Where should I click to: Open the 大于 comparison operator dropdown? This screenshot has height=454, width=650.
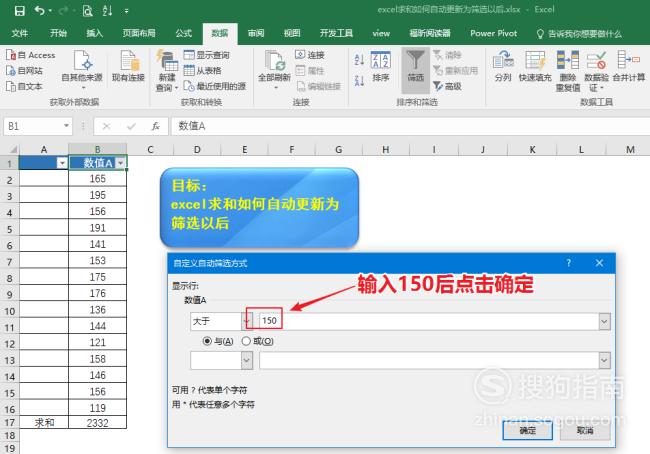click(247, 321)
